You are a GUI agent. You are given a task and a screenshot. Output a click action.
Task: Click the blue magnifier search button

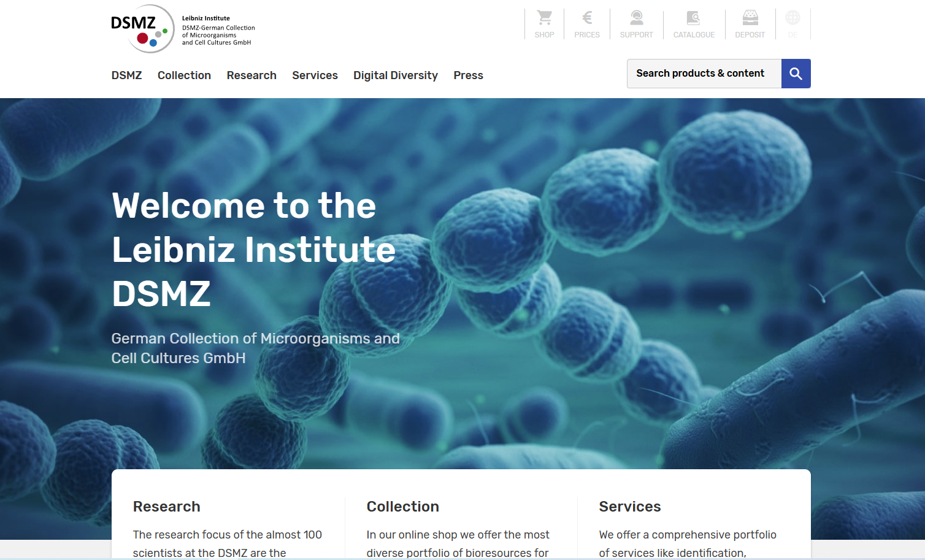point(796,74)
